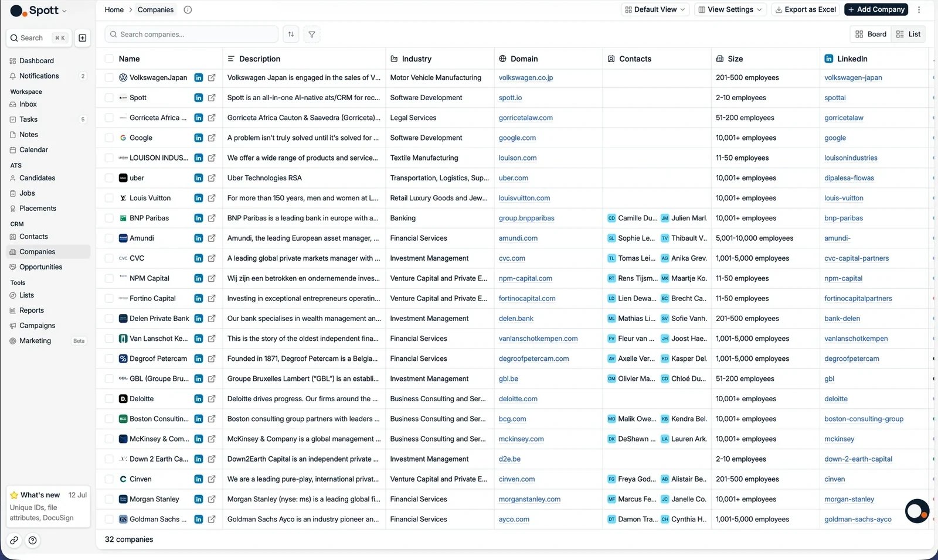Screen dimensions: 938x560
Task: Click the info icon beside Companies breadcrumb
Action: click(188, 10)
